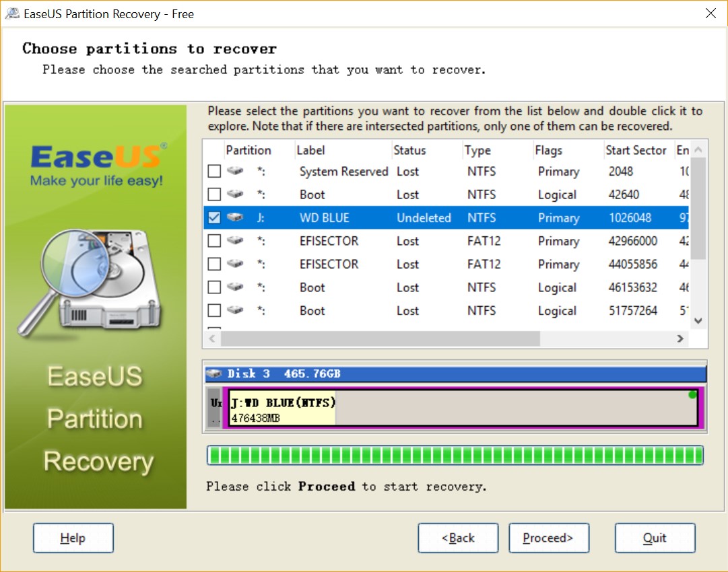Click the green dot on partition bar
728x572 pixels.
(x=692, y=395)
